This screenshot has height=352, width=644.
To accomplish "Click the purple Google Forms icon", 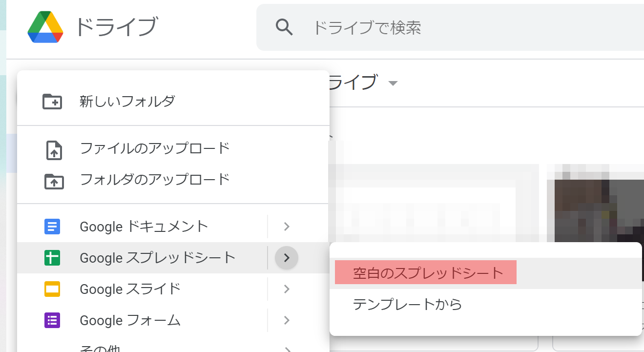I will (52, 320).
